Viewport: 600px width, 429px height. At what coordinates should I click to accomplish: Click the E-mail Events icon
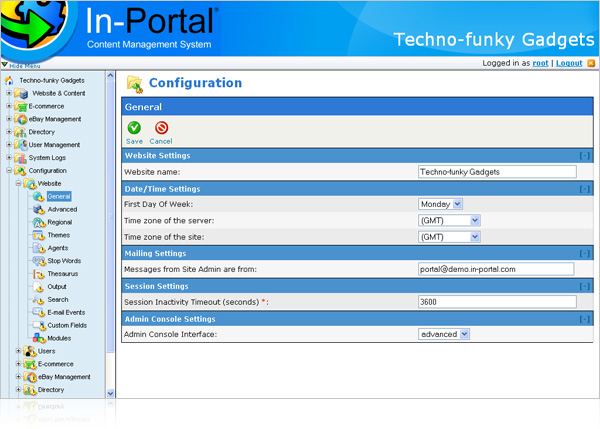pyautogui.click(x=39, y=312)
